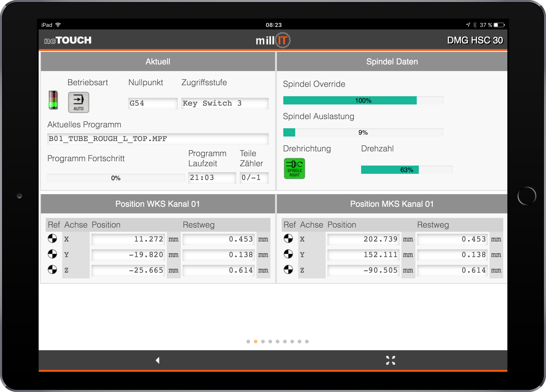This screenshot has height=392, width=546.
Task: Tap the Spindel Auslastung 9% bar
Action: click(363, 132)
